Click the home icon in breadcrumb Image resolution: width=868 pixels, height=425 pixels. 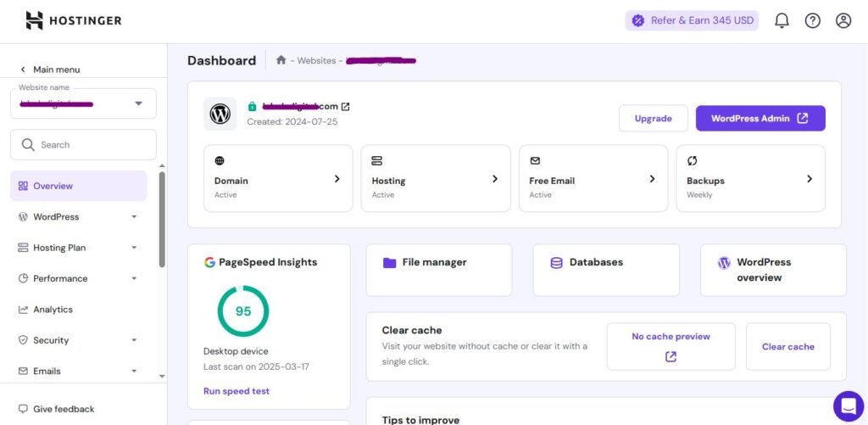coord(281,60)
